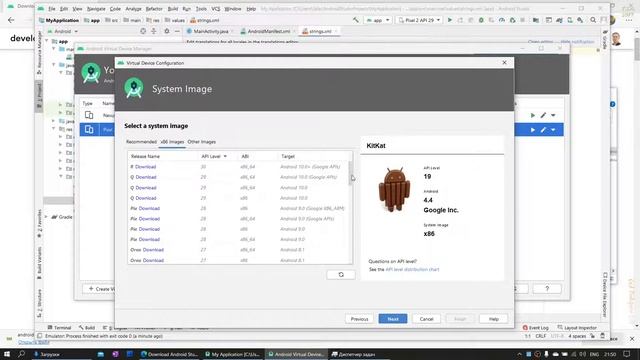The image size is (640, 360).
Task: Click the Windows taskbar search icon
Action: click(x=22, y=354)
